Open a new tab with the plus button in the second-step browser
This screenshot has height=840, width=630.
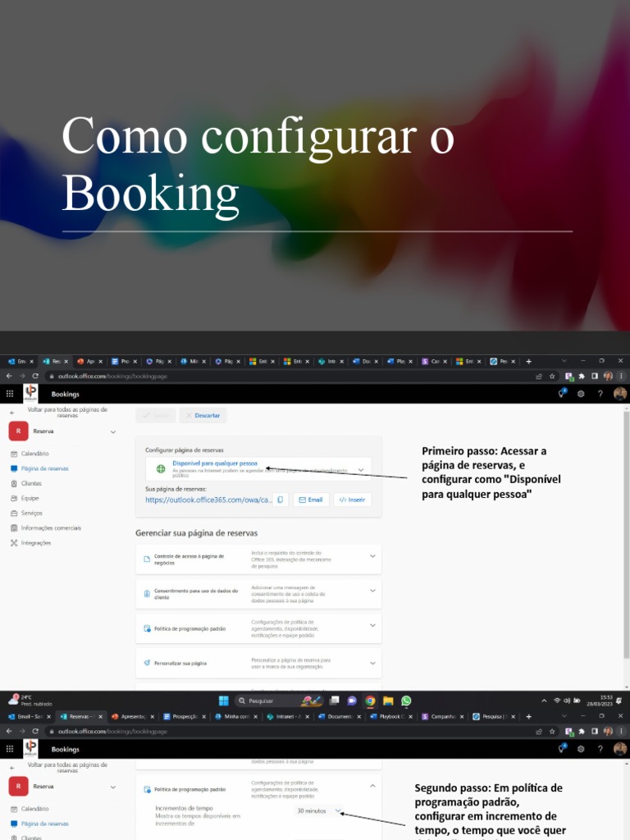click(x=528, y=716)
